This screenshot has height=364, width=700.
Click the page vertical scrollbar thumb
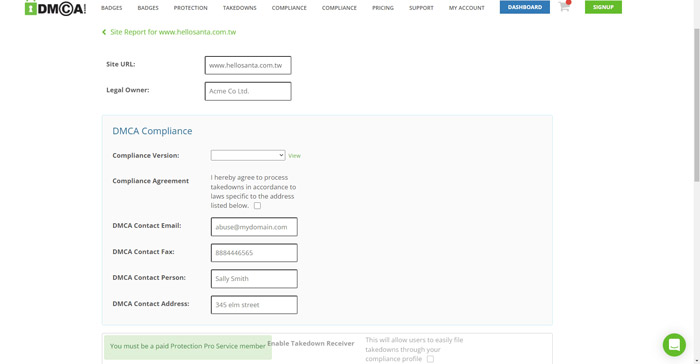pyautogui.click(x=696, y=105)
